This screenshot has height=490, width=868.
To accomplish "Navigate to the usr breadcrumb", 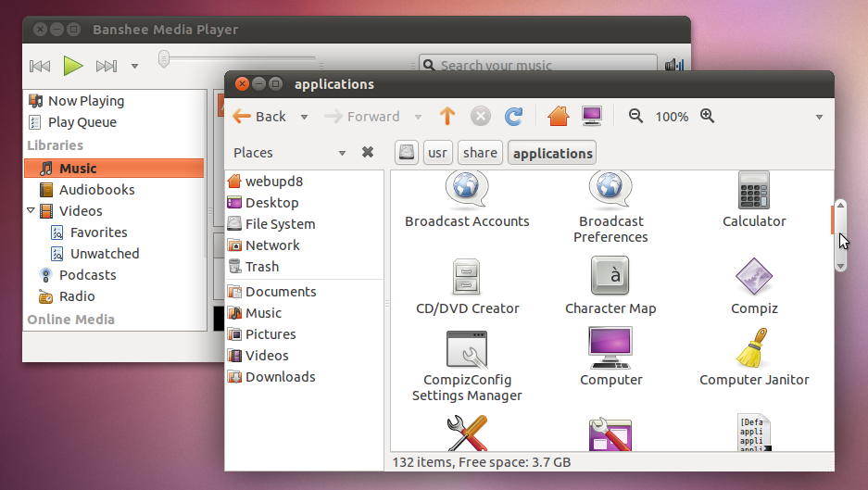I will (437, 153).
